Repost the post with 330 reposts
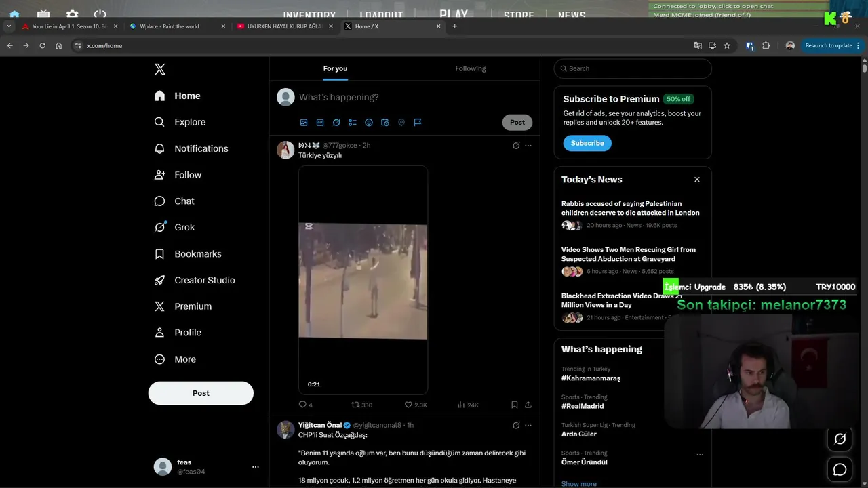The width and height of the screenshot is (868, 488). point(361,405)
